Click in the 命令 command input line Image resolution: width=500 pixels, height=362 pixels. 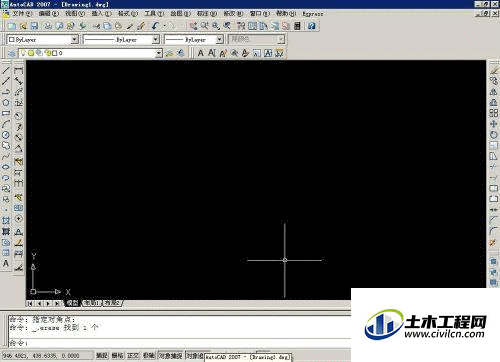pos(180,342)
